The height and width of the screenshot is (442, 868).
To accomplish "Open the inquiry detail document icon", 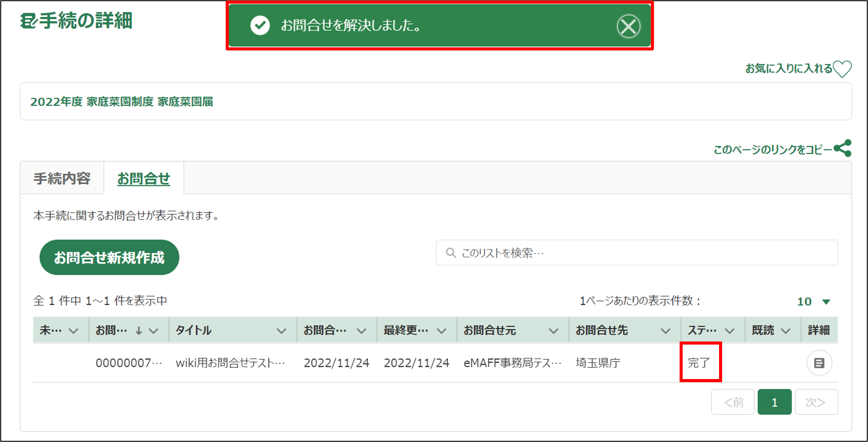I will [819, 363].
